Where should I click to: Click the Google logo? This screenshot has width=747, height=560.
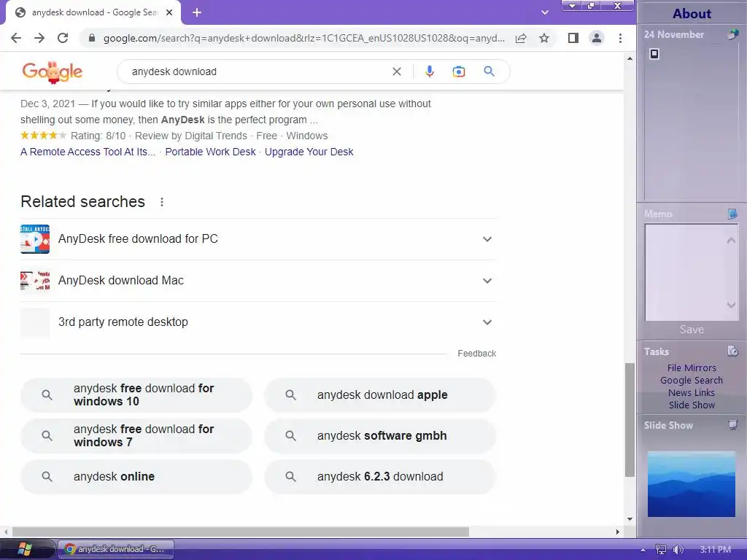click(x=53, y=72)
